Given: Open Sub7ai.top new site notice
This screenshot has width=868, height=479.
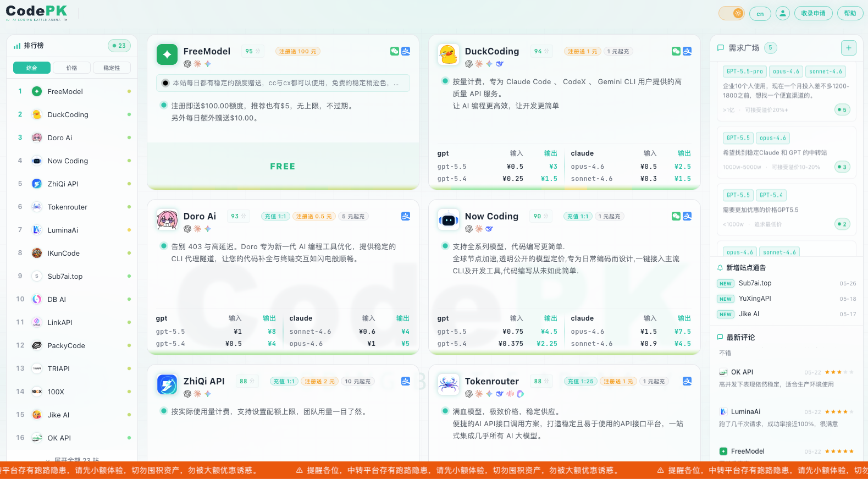Looking at the screenshot, I should (787, 283).
